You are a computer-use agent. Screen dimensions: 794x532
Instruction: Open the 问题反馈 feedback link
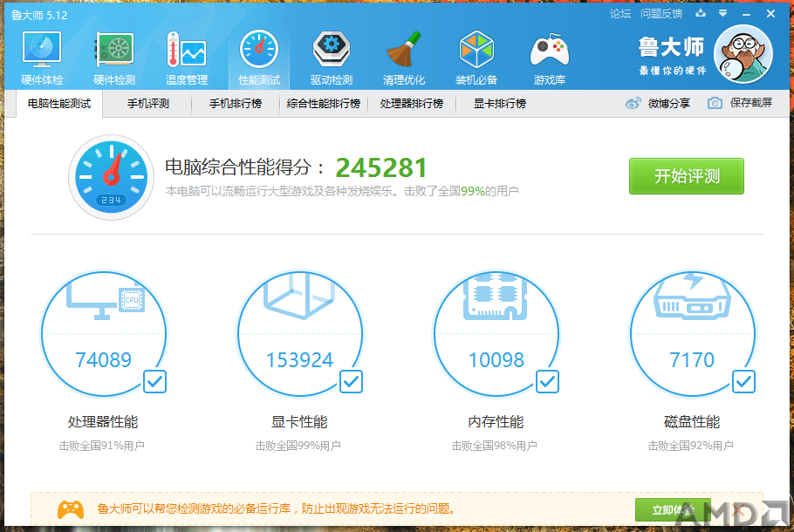[x=661, y=14]
